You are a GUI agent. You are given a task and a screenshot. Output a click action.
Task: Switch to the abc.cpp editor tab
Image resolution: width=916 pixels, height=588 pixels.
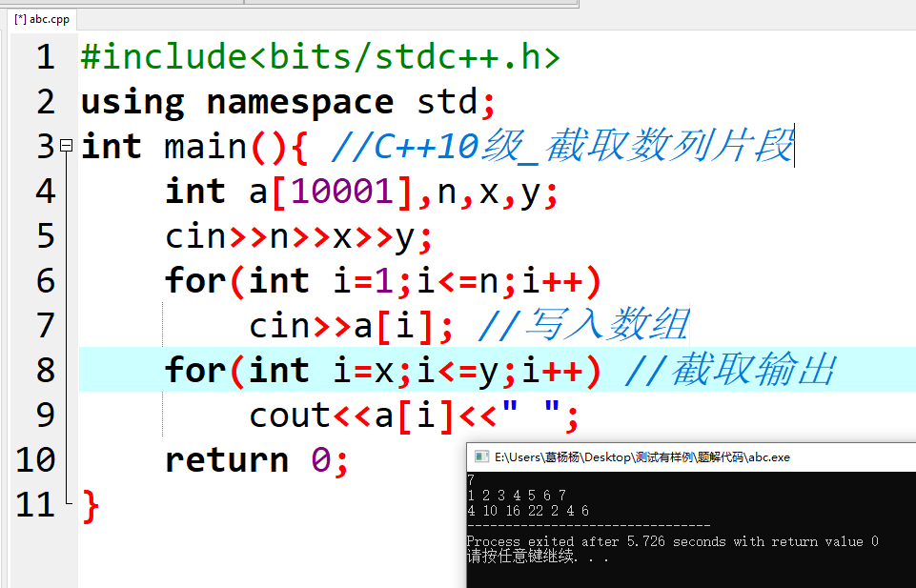point(42,19)
